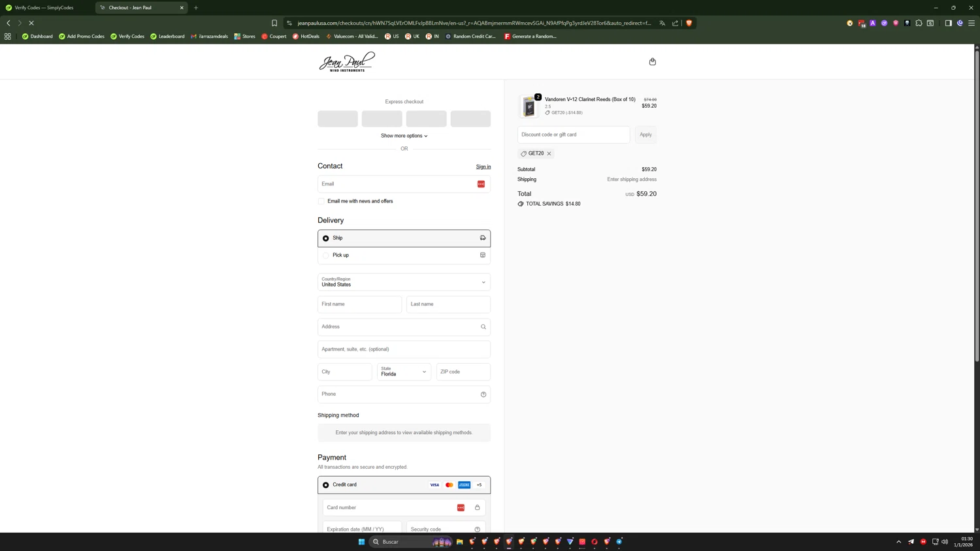Bookmark this page in the address bar
Screen dimensions: 980x551
coord(274,23)
